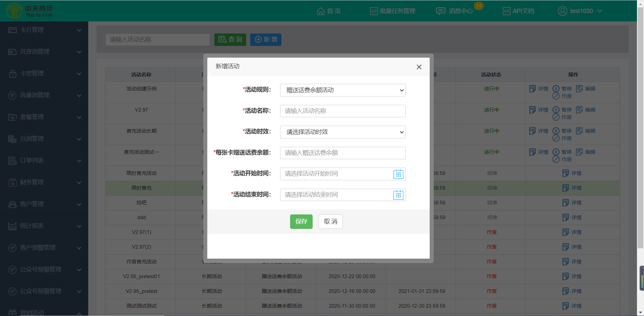Close the 新增活动 dialog with X

coord(419,67)
